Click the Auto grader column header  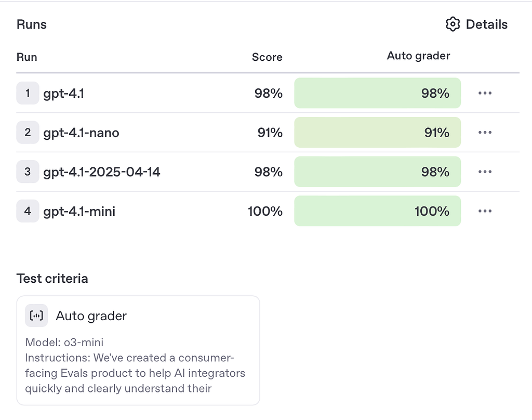tap(418, 56)
